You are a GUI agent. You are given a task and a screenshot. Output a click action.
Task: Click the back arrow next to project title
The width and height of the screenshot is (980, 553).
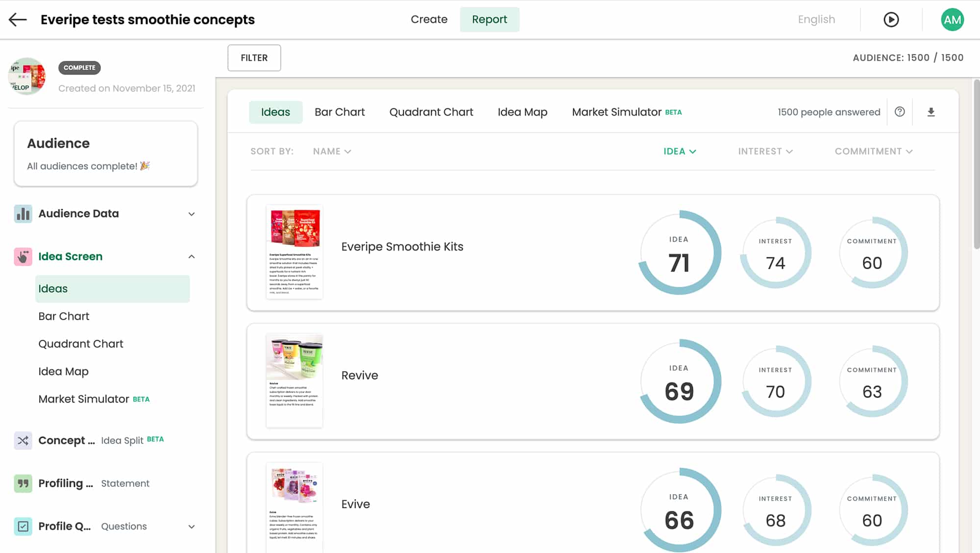pos(18,20)
